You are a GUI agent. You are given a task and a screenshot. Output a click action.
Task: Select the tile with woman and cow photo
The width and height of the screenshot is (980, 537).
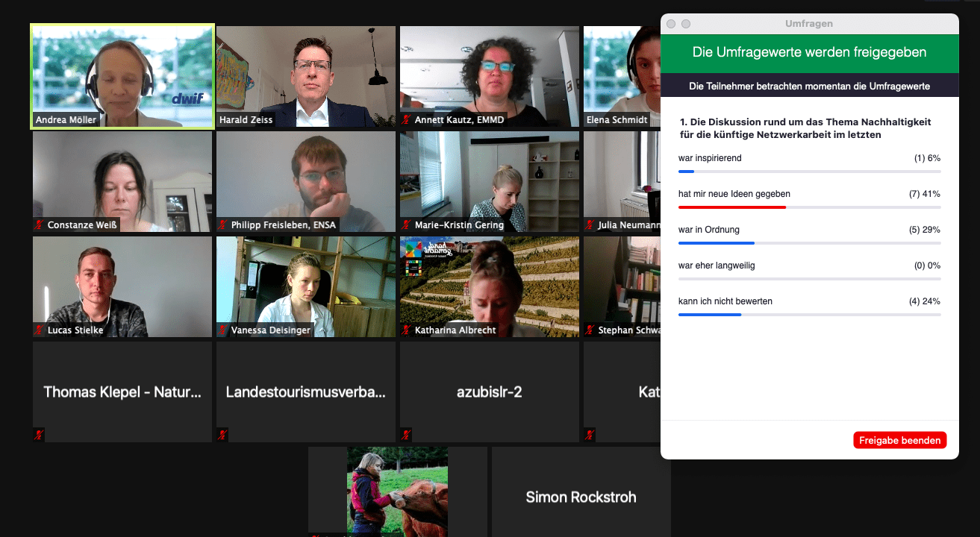pyautogui.click(x=398, y=492)
